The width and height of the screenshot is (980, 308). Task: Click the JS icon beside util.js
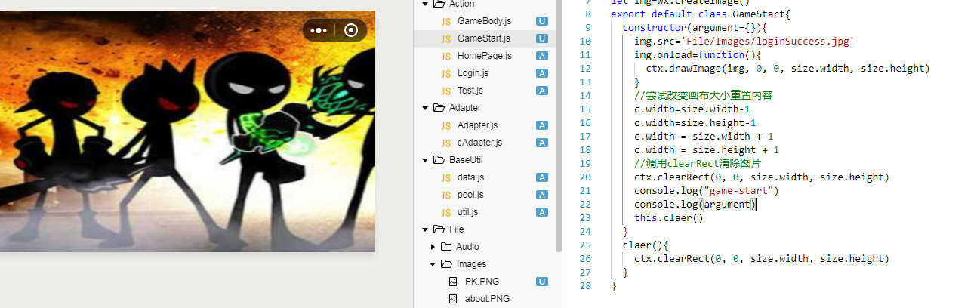[446, 212]
